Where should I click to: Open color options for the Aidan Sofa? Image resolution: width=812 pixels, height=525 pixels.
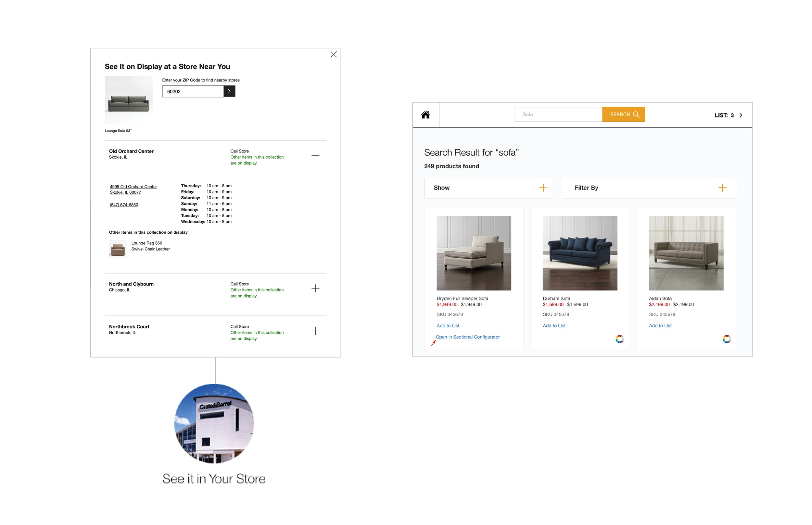pyautogui.click(x=727, y=338)
